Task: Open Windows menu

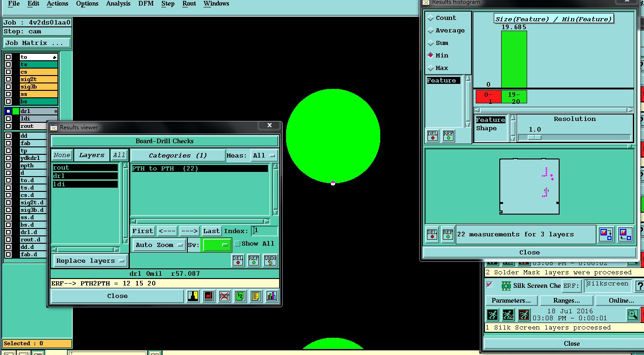Action: pos(216,4)
